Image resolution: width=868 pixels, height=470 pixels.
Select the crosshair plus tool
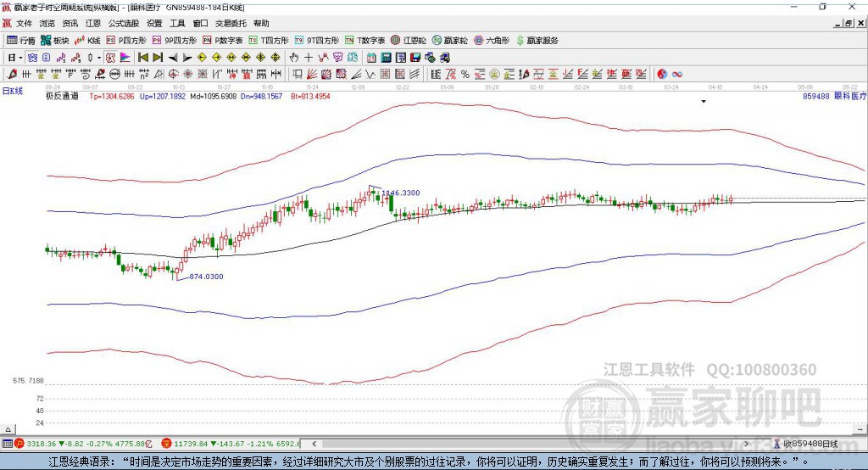coord(309,58)
